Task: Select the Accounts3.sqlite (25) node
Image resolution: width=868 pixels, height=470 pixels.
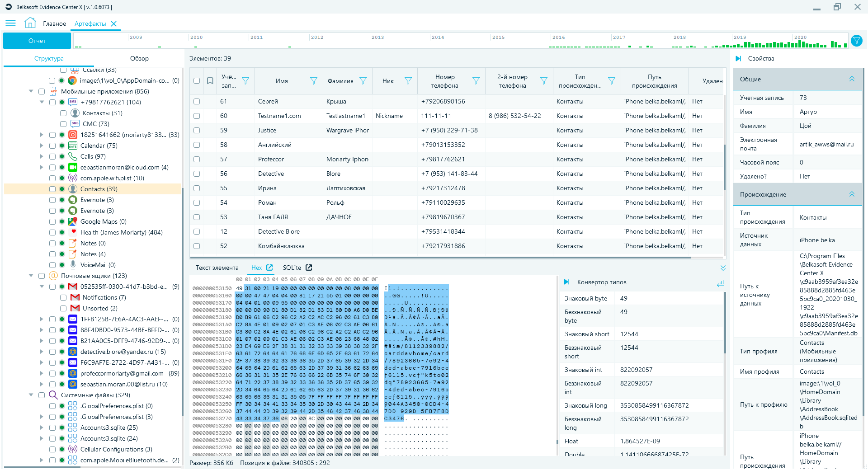Action: pyautogui.click(x=108, y=428)
